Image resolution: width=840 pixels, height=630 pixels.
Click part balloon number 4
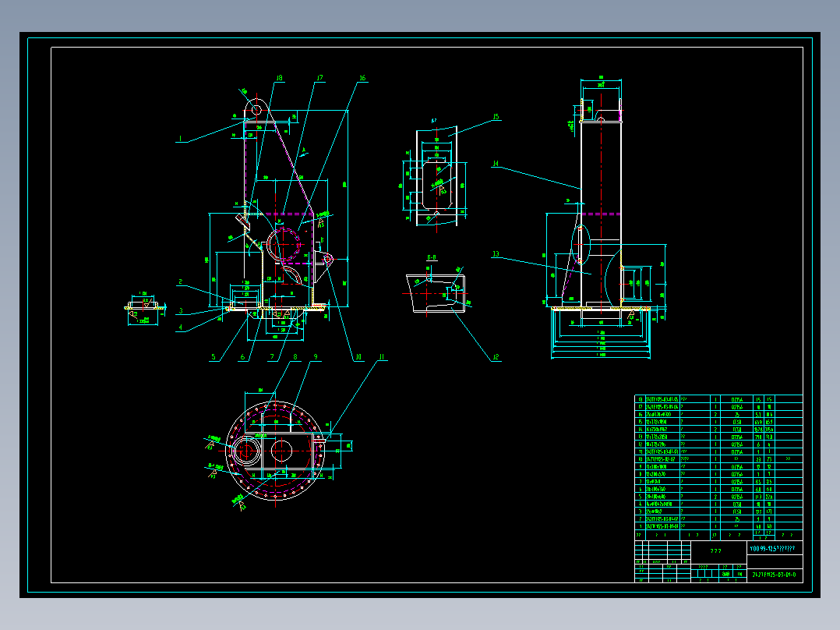point(181,327)
